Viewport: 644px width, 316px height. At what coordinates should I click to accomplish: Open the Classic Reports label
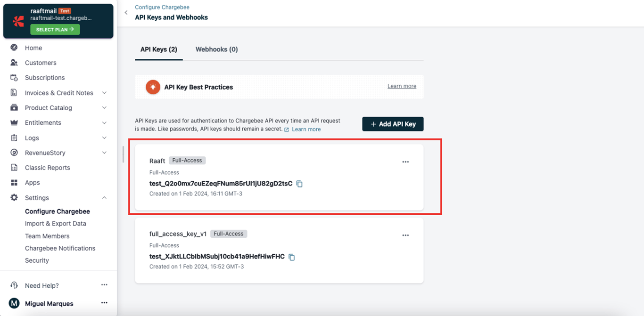(x=47, y=168)
